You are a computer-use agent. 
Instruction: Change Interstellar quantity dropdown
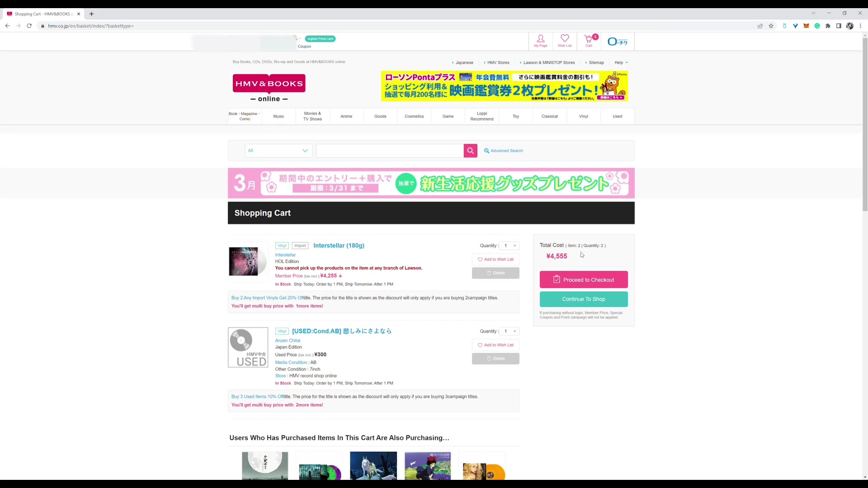509,246
